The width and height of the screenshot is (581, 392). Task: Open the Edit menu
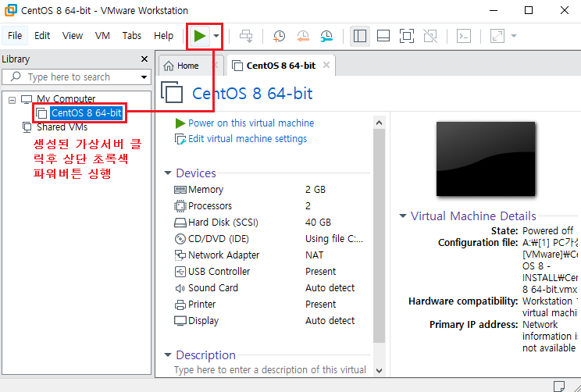click(42, 36)
